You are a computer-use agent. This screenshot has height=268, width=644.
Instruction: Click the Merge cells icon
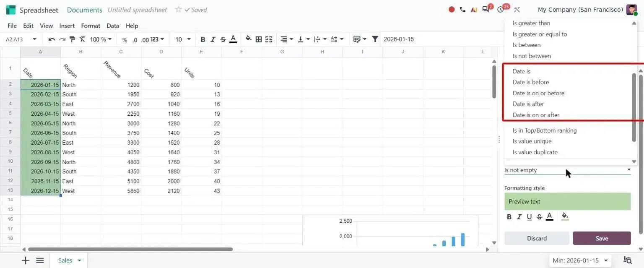[269, 39]
